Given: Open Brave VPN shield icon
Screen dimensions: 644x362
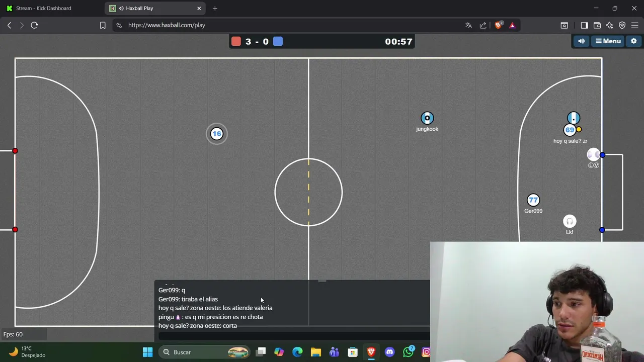Looking at the screenshot, I should (622, 25).
